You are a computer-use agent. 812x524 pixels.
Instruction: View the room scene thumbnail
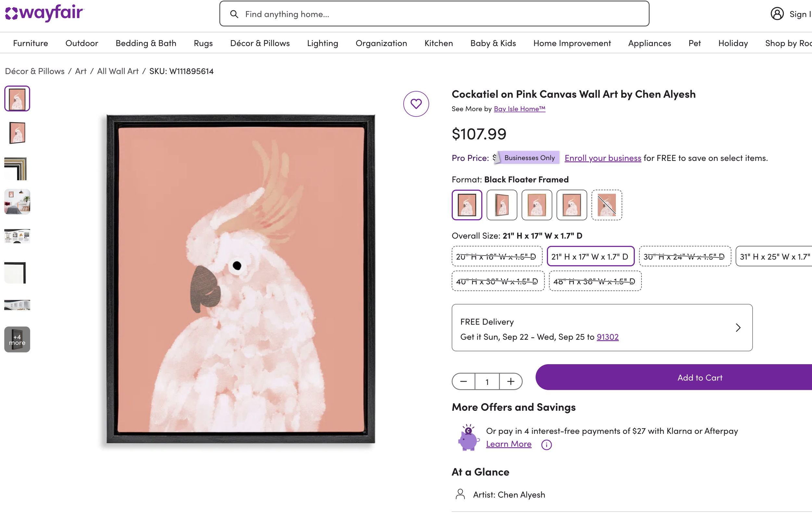click(x=17, y=201)
